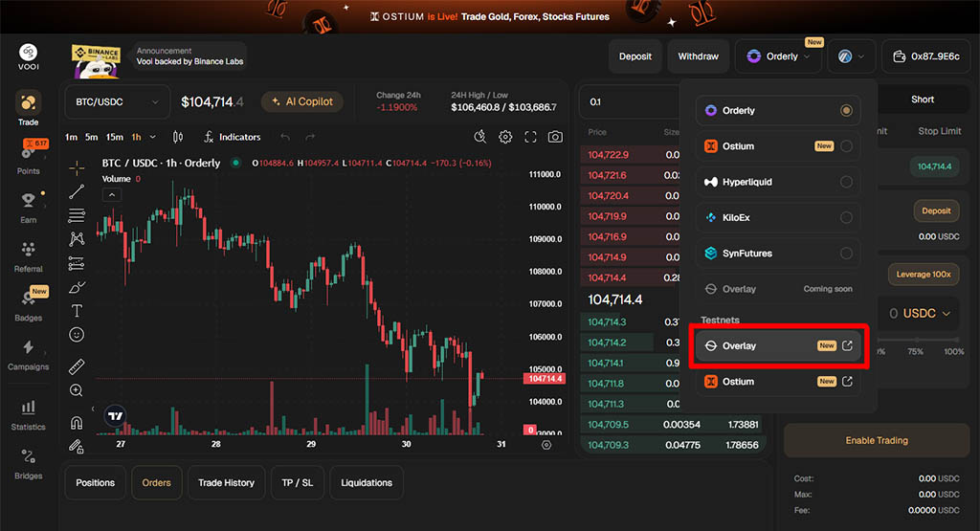This screenshot has width=980, height=531.
Task: Select the 1m timeframe
Action: 71,137
